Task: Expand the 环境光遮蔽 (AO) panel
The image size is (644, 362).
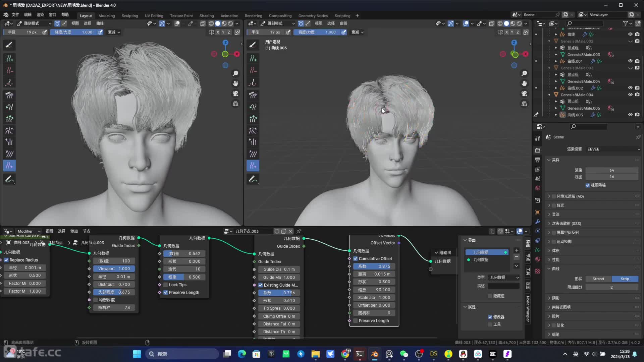Action: [549, 196]
